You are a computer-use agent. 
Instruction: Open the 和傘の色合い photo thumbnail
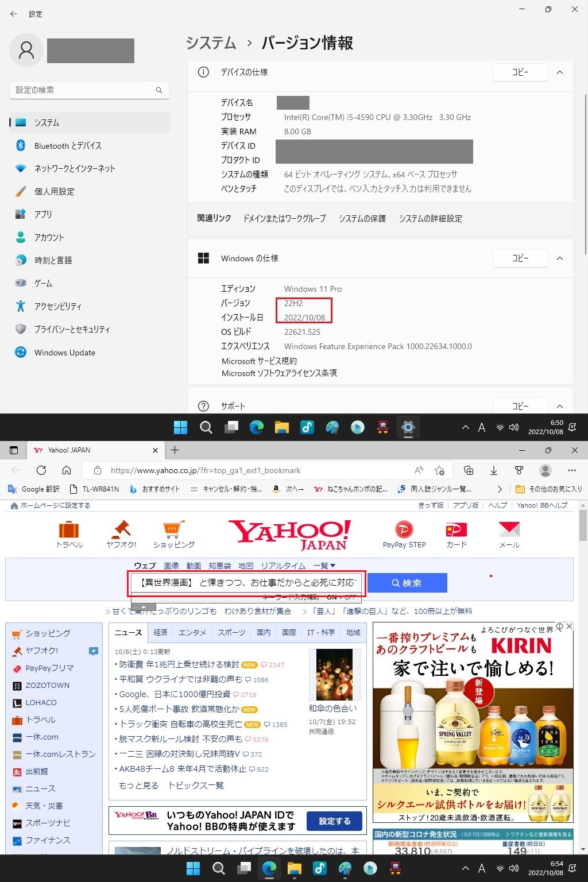coord(334,675)
